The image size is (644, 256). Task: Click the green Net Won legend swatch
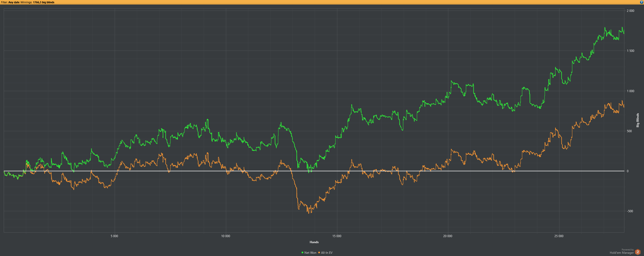302,252
